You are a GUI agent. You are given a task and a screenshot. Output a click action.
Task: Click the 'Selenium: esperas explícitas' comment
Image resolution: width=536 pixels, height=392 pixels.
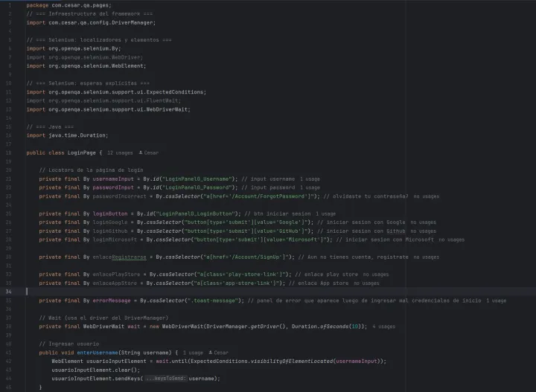[88, 83]
